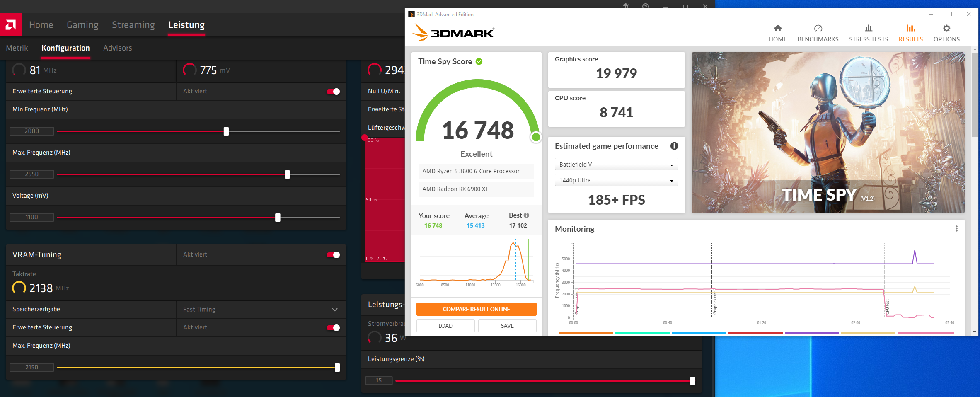The height and width of the screenshot is (397, 980).
Task: Switch to the Home tab in Radeon Software
Action: click(x=41, y=25)
